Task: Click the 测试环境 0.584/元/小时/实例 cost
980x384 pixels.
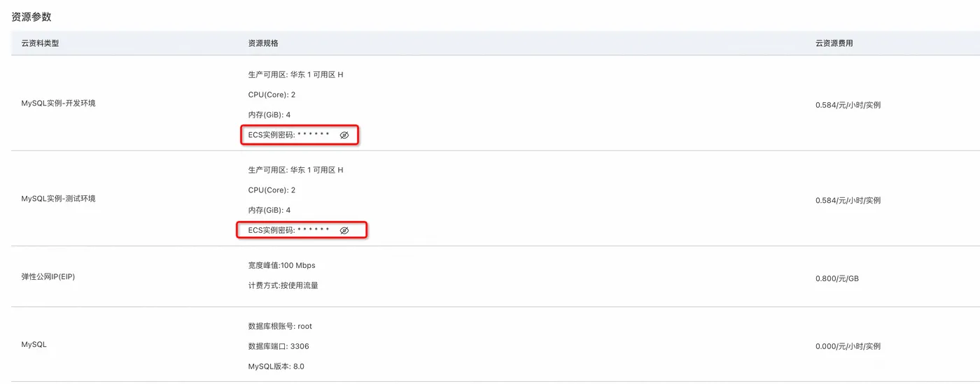Action: [848, 200]
